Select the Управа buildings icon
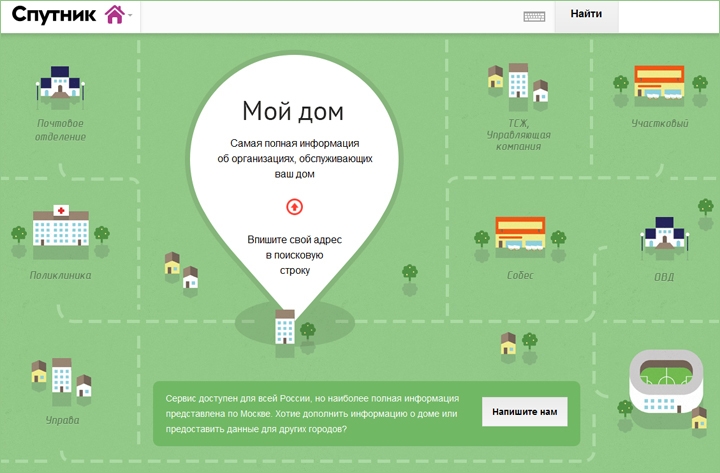720x473 pixels. coord(61,377)
